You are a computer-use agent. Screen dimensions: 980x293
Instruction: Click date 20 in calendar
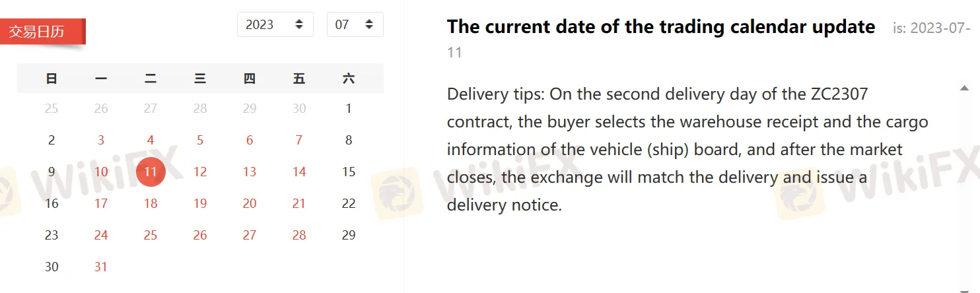[x=250, y=203]
